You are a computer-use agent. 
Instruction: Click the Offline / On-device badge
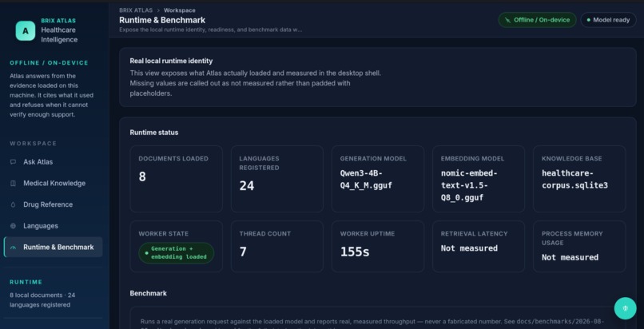coord(537,20)
